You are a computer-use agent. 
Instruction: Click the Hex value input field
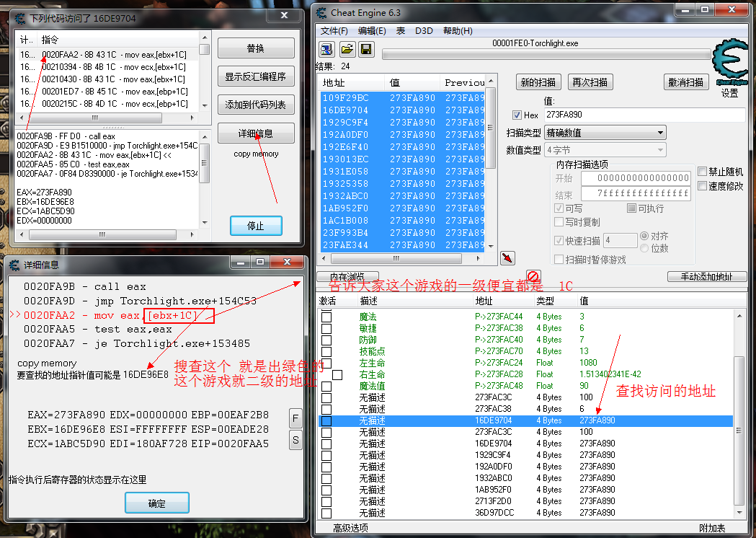point(644,115)
